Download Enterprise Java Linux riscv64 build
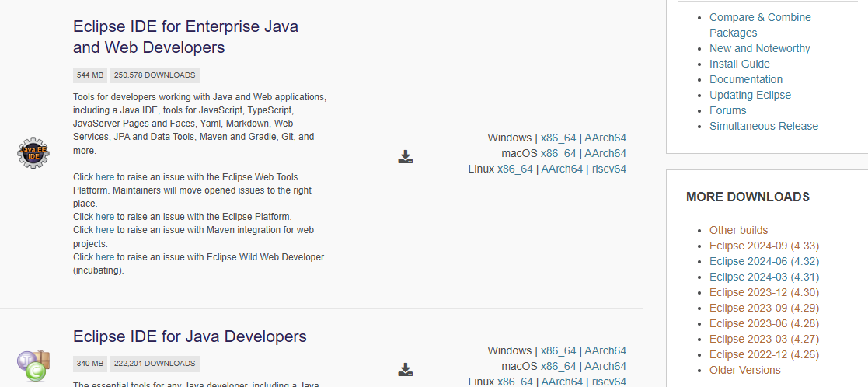Screen dimensions: 868x387 tap(609, 169)
